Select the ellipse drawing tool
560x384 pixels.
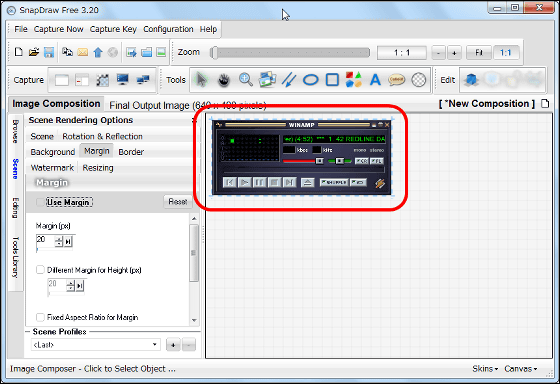(310, 80)
